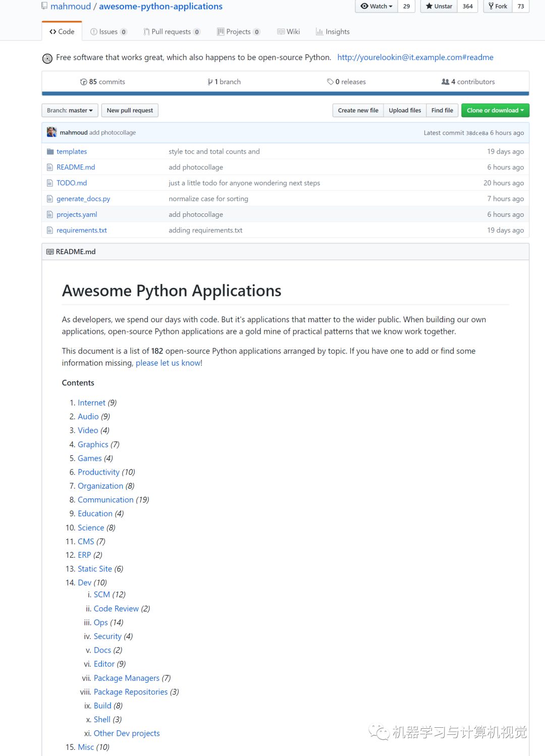Click the README.md file icon in list
This screenshot has width=545, height=756.
pos(49,167)
